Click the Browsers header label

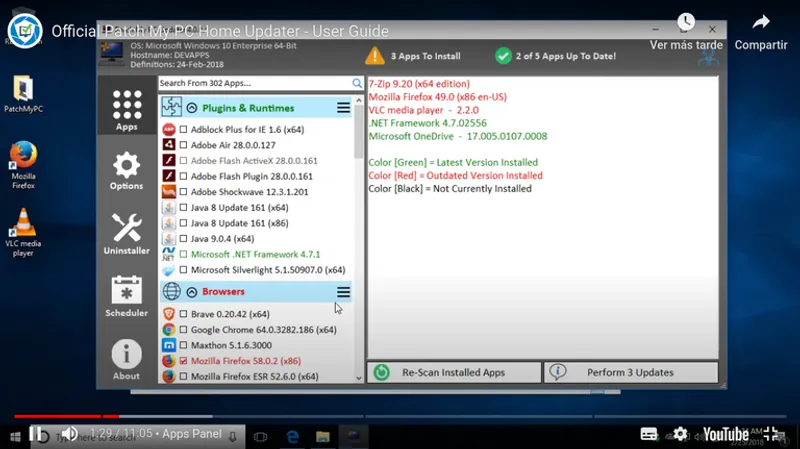click(x=223, y=291)
